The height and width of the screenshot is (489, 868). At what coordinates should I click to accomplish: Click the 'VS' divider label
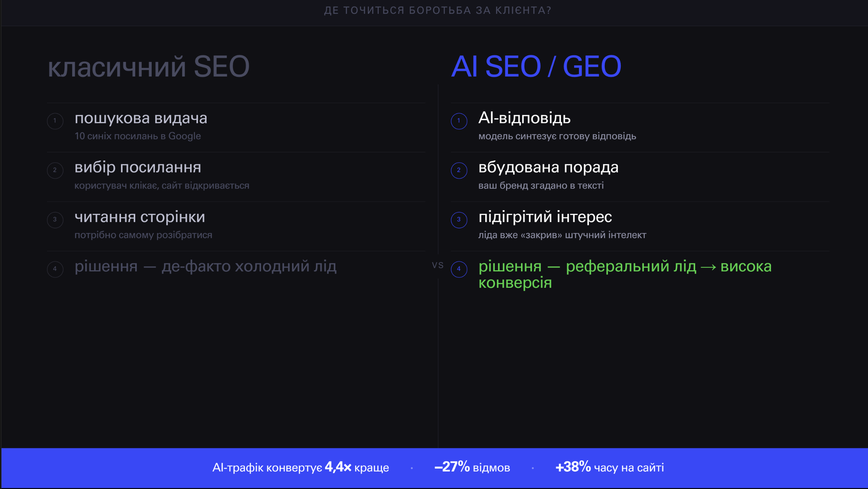coord(437,265)
